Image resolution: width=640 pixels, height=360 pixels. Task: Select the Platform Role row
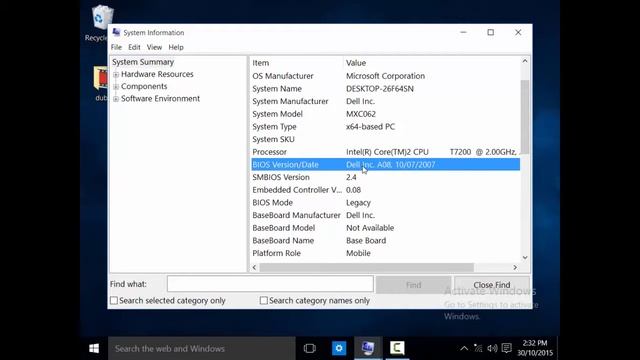click(x=385, y=253)
